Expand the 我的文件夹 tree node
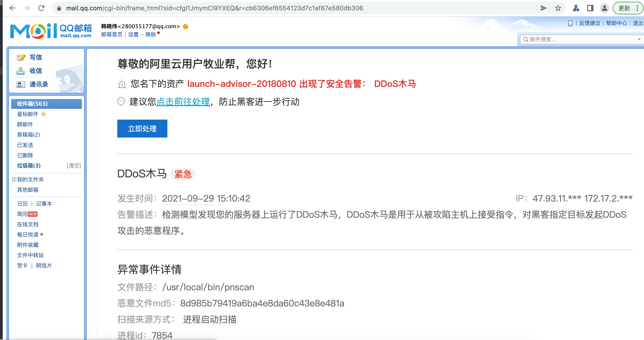Image resolution: width=644 pixels, height=340 pixels. click(x=14, y=179)
